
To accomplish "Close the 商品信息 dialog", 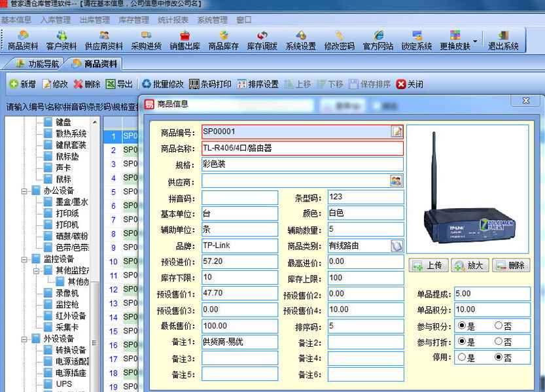I will pyautogui.click(x=526, y=100).
